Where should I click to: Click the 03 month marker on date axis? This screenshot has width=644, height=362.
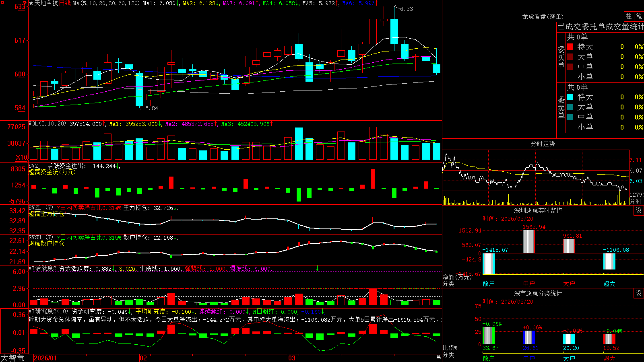(292, 358)
